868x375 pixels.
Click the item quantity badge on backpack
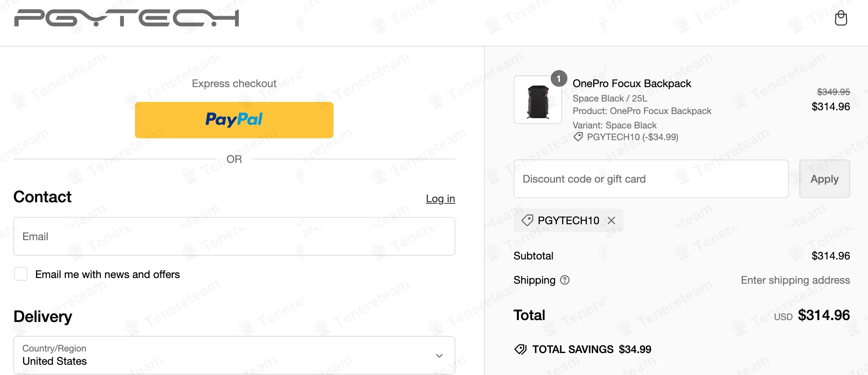click(559, 78)
